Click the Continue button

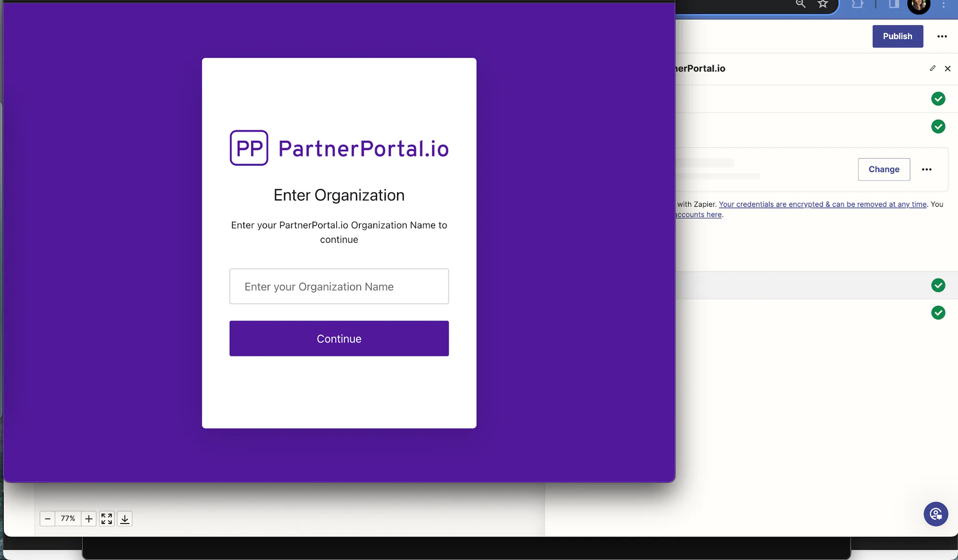coord(339,339)
